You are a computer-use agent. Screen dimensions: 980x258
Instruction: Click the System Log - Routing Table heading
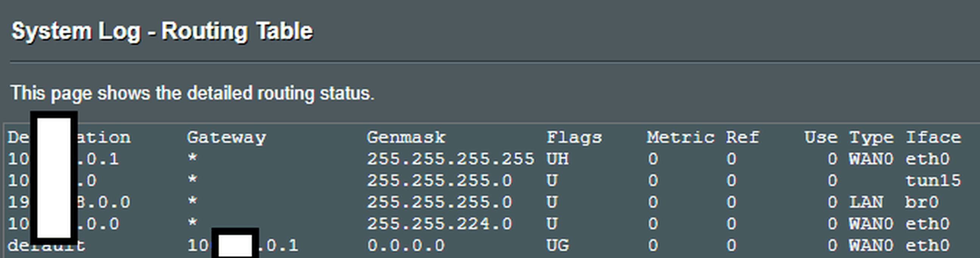pos(162,31)
